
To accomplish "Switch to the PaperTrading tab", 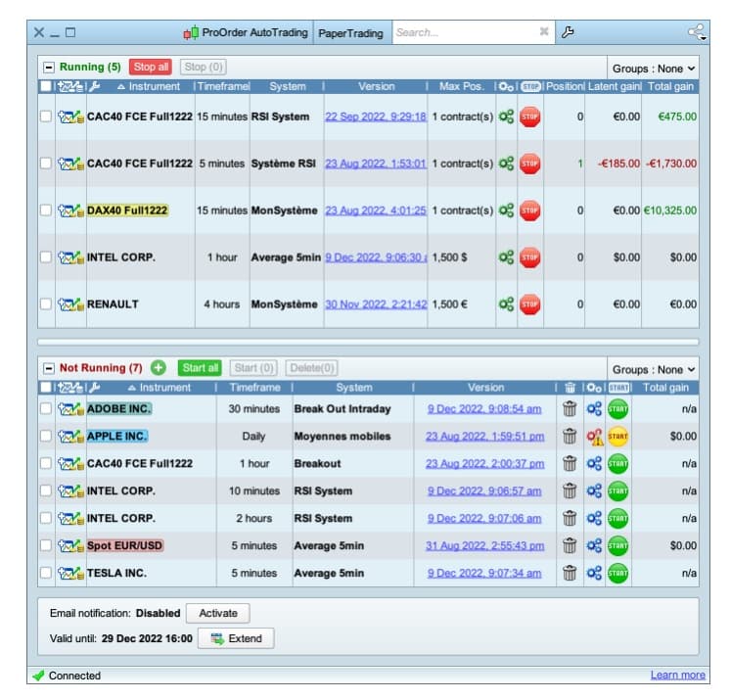I will coord(352,32).
